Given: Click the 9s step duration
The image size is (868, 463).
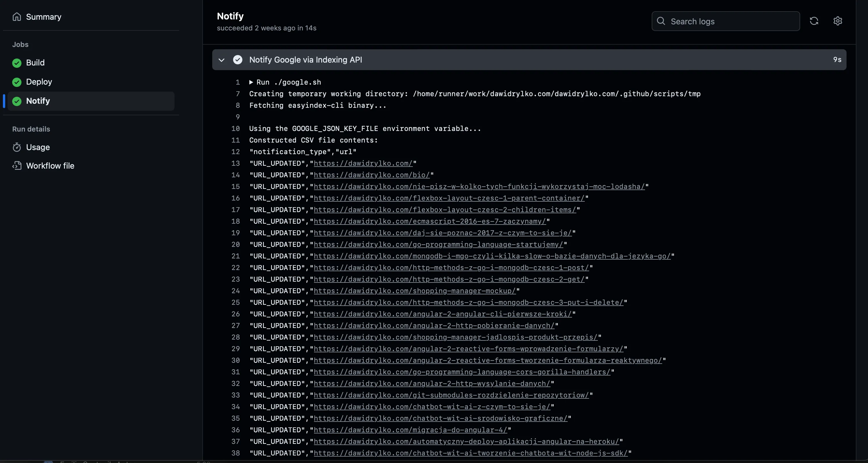Looking at the screenshot, I should coord(837,60).
